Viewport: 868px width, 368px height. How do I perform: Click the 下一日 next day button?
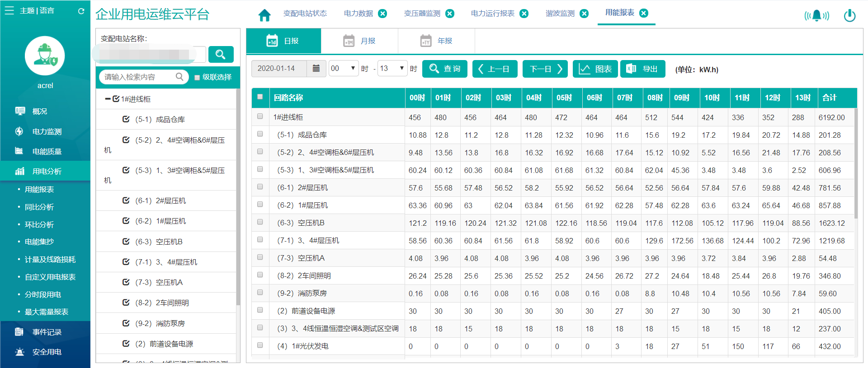(545, 69)
